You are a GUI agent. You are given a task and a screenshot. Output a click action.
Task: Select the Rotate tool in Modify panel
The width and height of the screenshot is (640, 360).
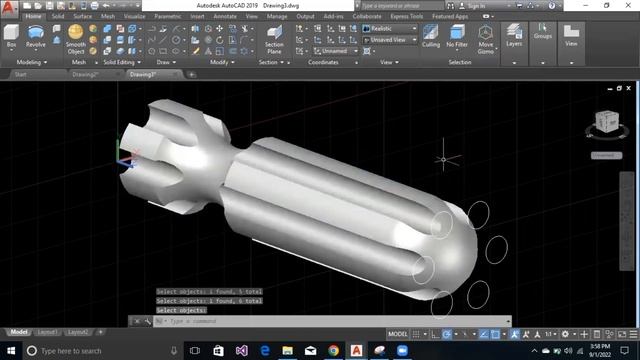220,40
